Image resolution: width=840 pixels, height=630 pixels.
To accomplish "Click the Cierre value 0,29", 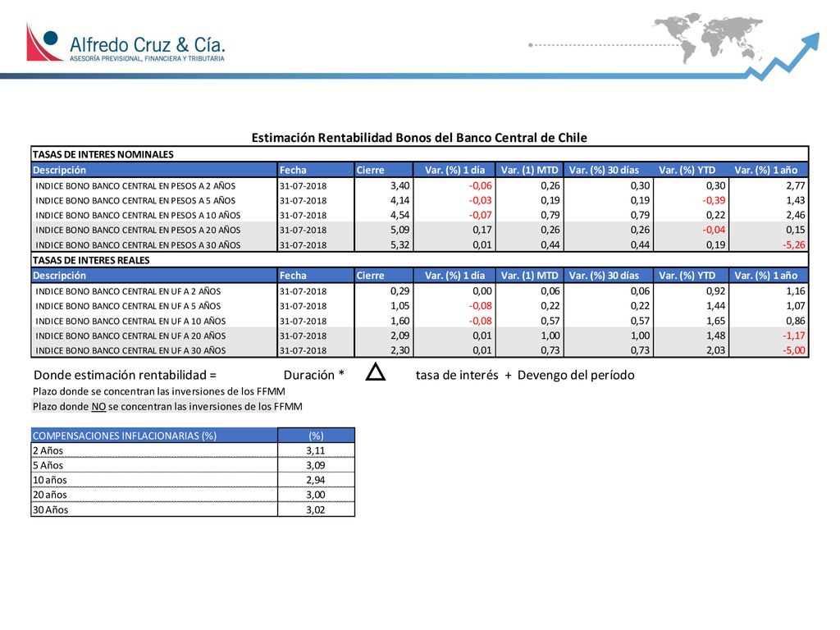I will pyautogui.click(x=399, y=291).
